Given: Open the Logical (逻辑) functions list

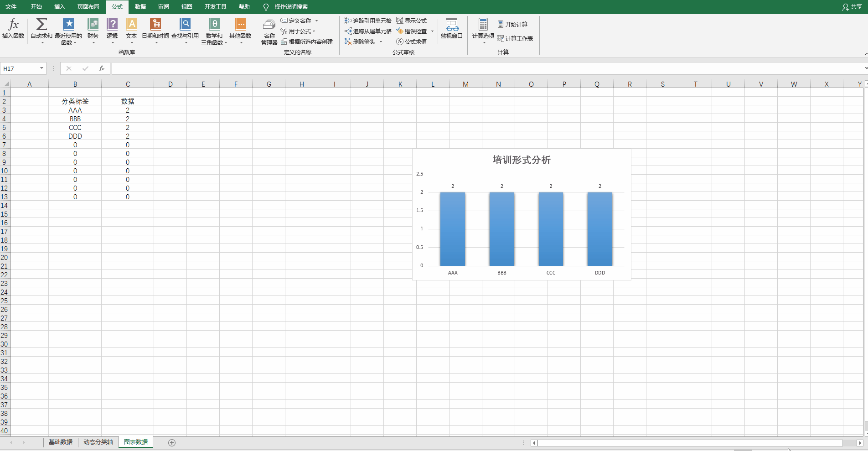Looking at the screenshot, I should click(112, 31).
